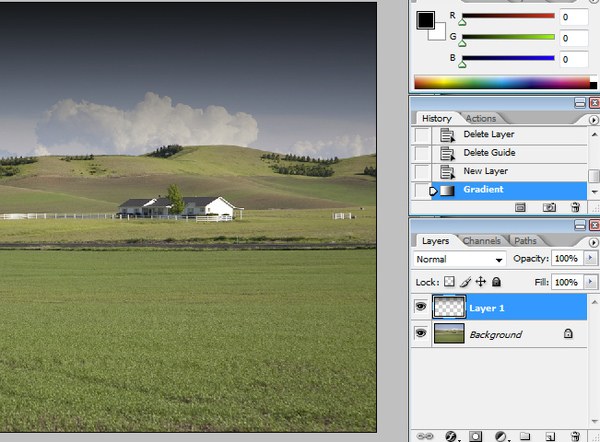Create new document from current history state

(520, 207)
